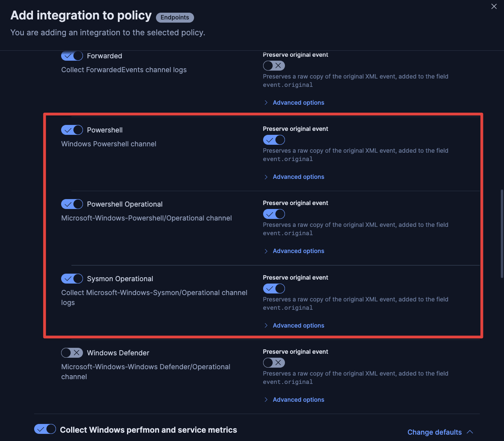Collapse section using Change defaults up-arrow
This screenshot has width=504, height=441.
click(x=470, y=432)
